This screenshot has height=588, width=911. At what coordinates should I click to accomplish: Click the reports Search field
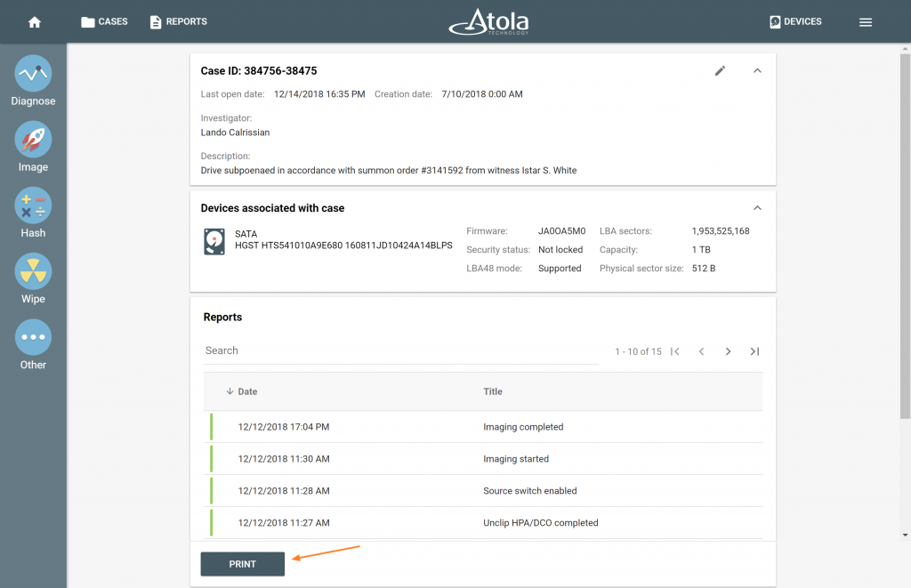click(400, 350)
